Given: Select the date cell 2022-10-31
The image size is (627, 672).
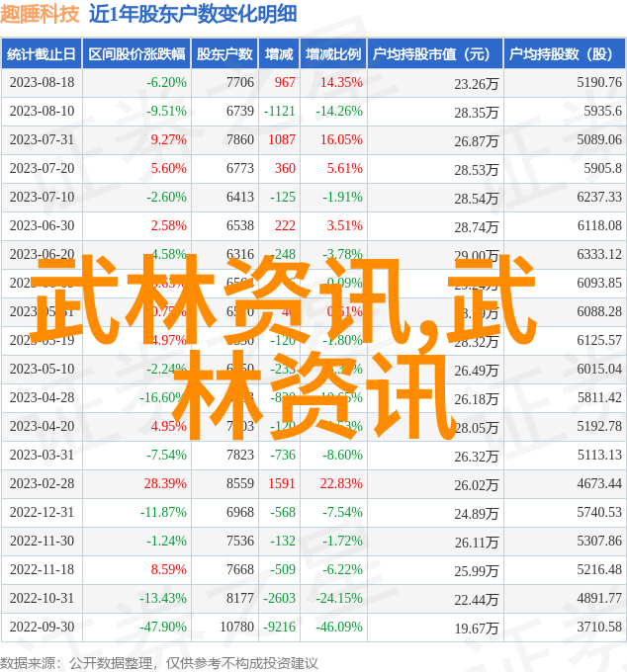Looking at the screenshot, I should (42, 598).
